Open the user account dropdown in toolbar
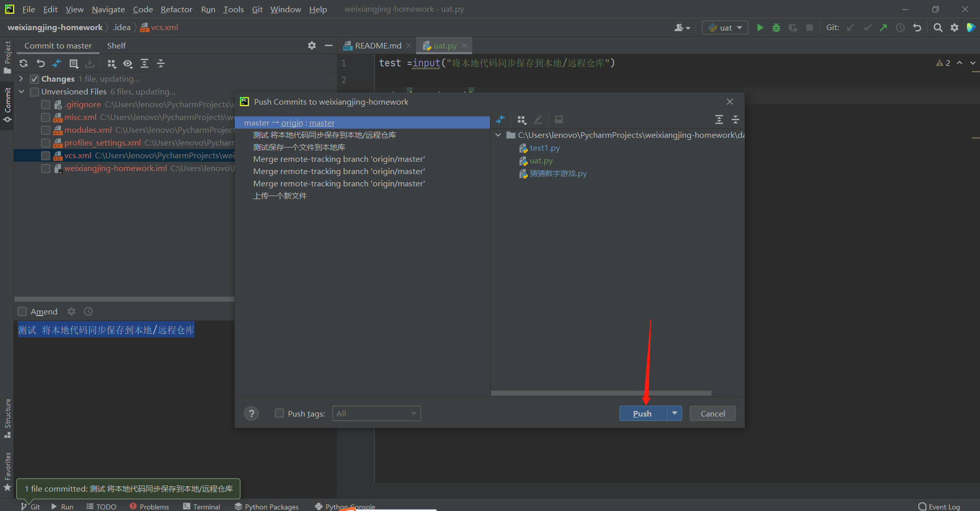The width and height of the screenshot is (980, 511). click(682, 28)
